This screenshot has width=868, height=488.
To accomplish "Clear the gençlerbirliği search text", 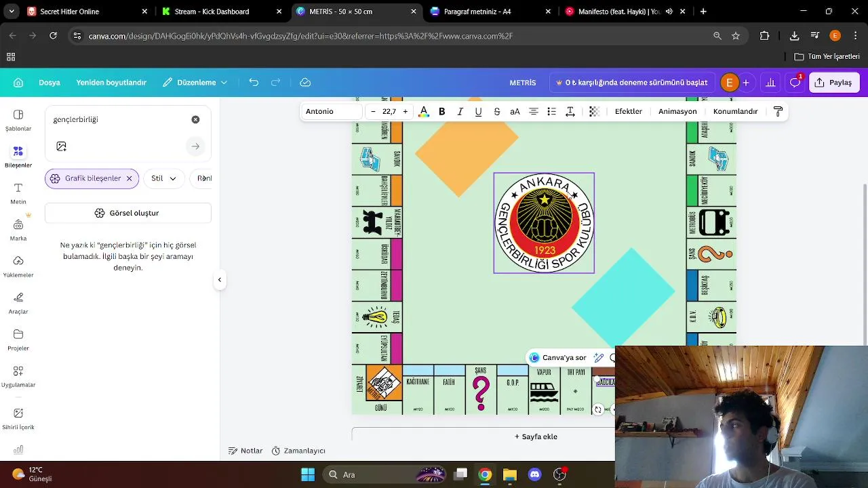I will (195, 119).
